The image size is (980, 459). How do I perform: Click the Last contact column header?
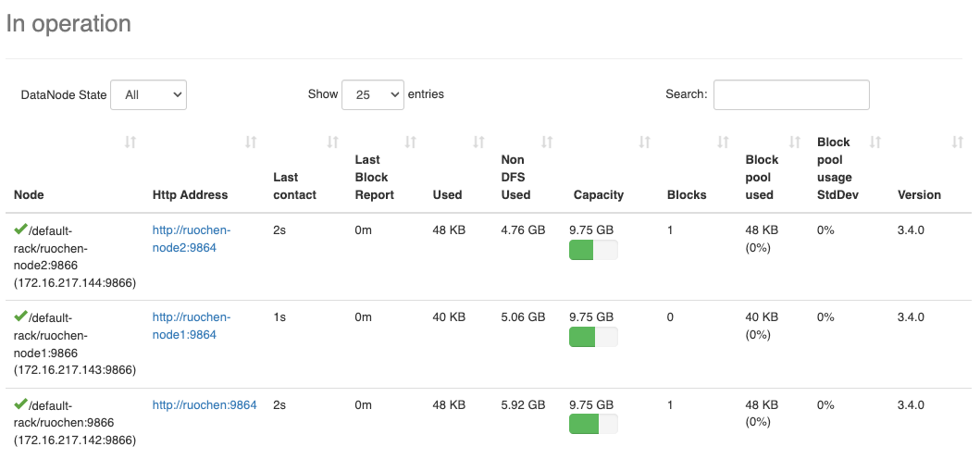(294, 186)
